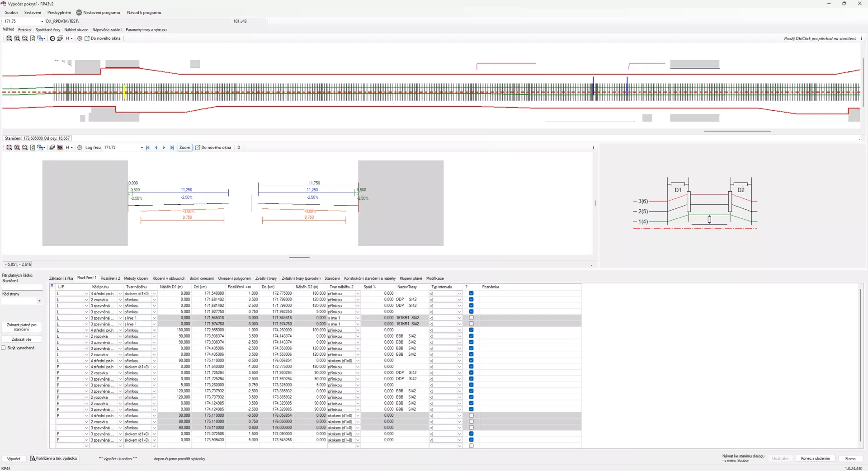The image size is (868, 471).
Task: Open Klopení v obloucích tab
Action: [169, 278]
